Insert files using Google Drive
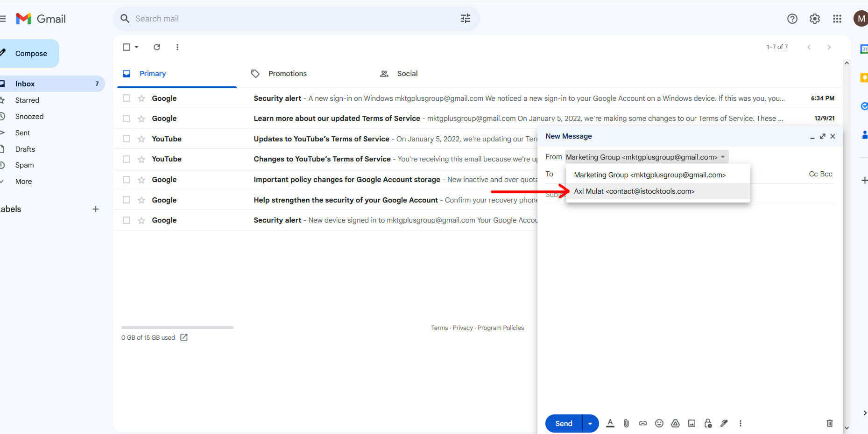The width and height of the screenshot is (868, 434). click(675, 423)
